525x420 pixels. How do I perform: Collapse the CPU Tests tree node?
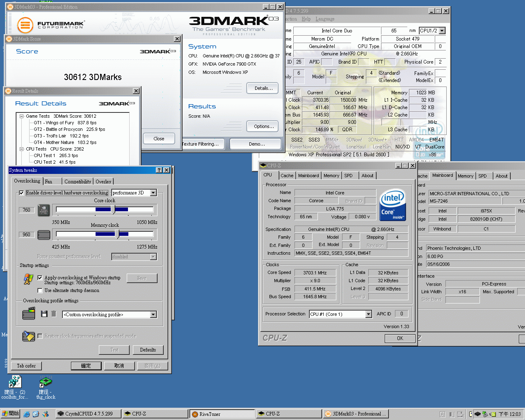22,149
